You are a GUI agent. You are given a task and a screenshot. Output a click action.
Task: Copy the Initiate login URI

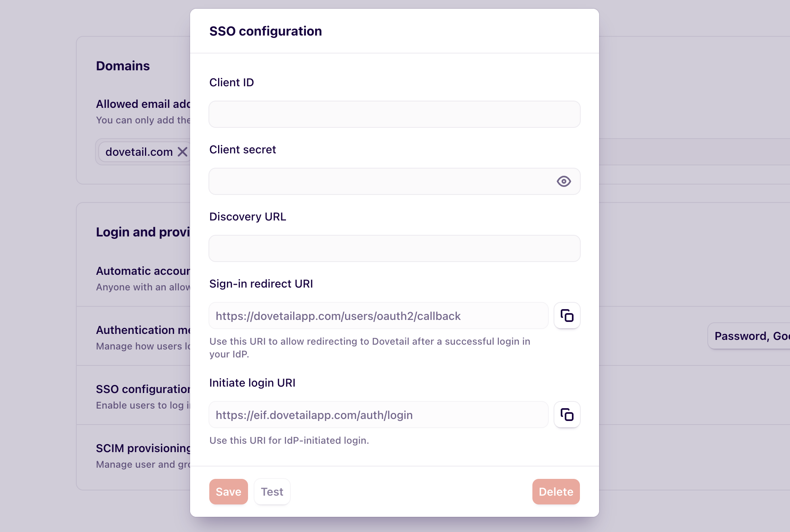pyautogui.click(x=567, y=415)
